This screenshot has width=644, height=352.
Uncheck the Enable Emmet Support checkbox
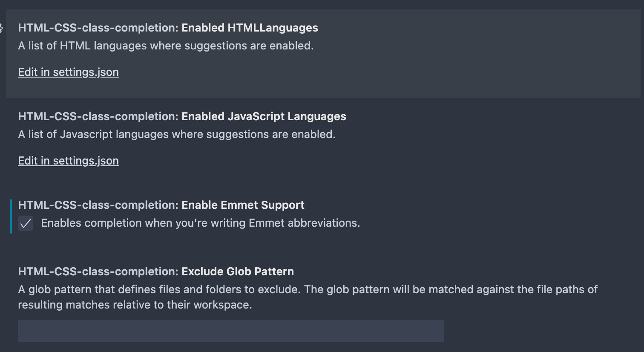(26, 223)
